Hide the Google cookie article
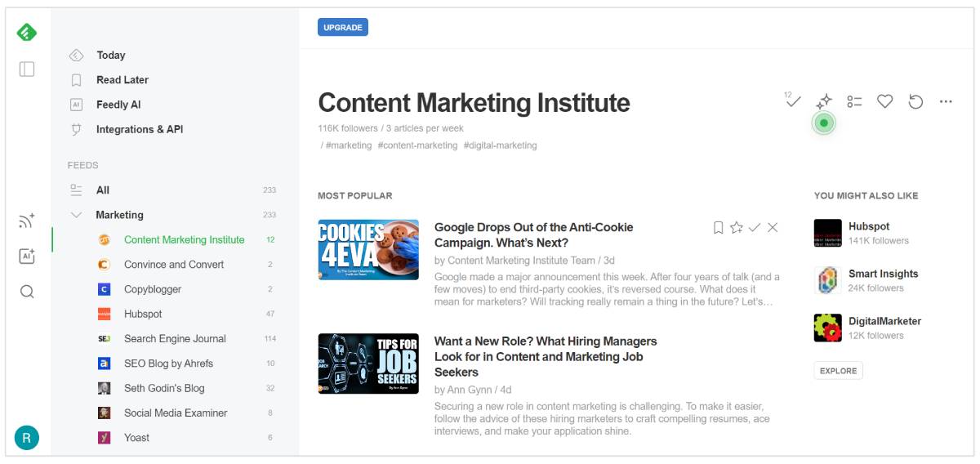This screenshot has height=464, width=980. [773, 228]
